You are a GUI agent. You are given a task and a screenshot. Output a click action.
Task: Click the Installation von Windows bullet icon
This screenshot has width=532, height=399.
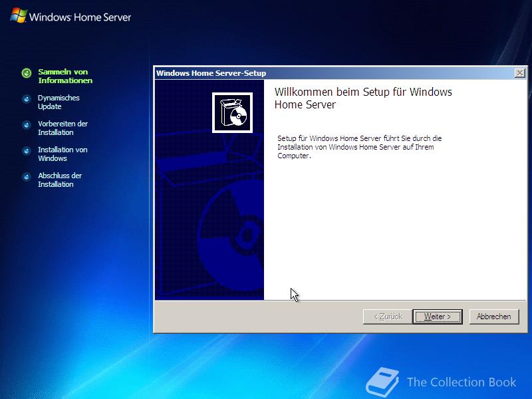pos(27,151)
